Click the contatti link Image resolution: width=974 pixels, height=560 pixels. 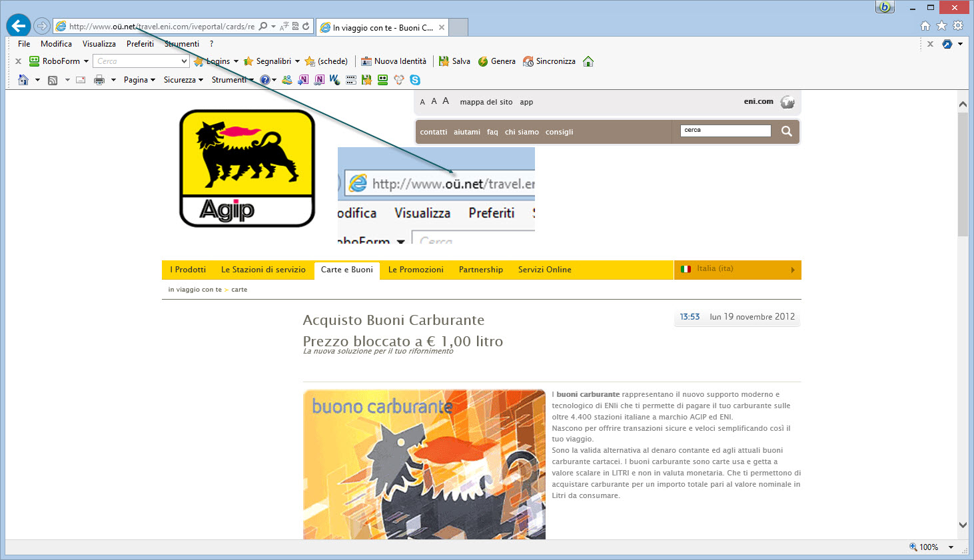click(434, 132)
